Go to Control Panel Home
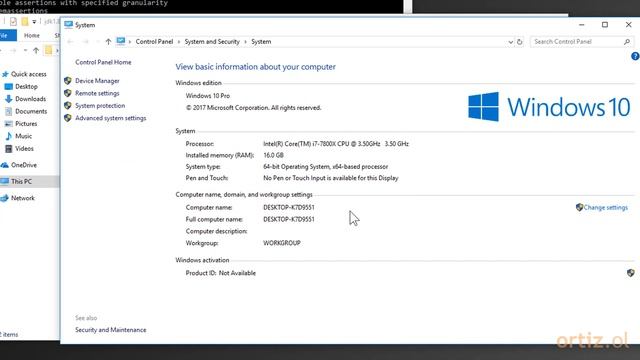Viewport: 640px width, 360px height. tap(103, 62)
